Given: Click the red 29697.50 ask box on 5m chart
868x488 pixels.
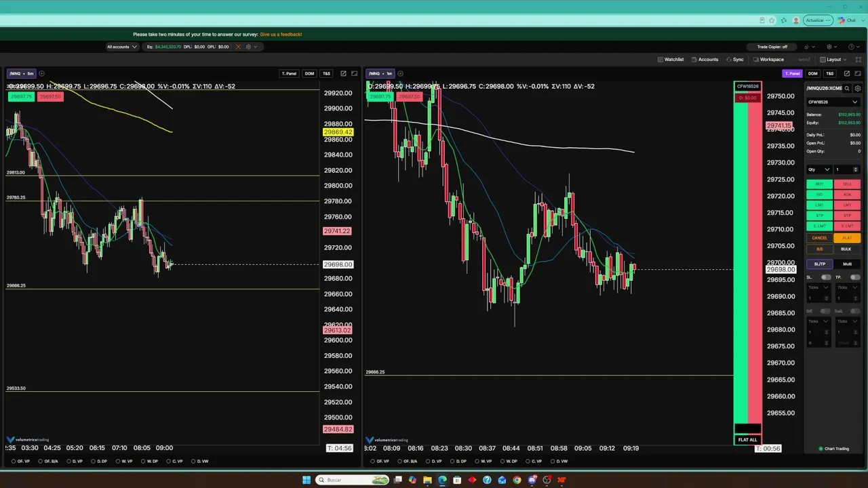Looking at the screenshot, I should point(50,97).
